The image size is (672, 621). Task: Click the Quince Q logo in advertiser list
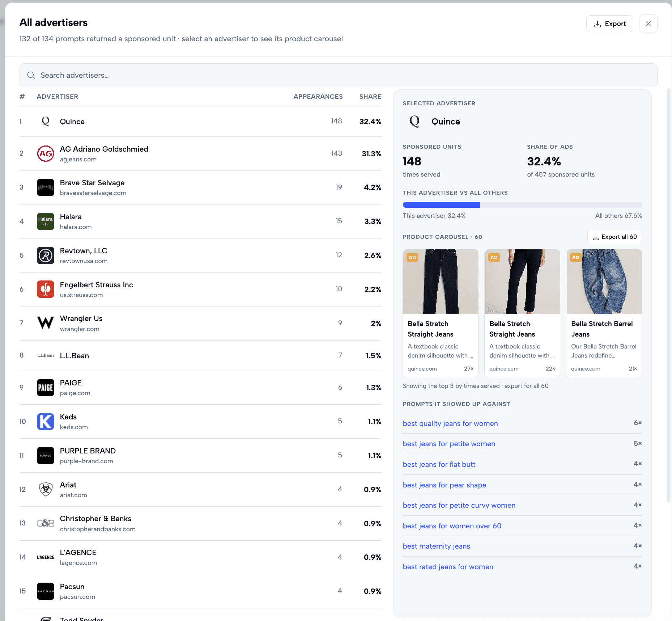coord(46,121)
